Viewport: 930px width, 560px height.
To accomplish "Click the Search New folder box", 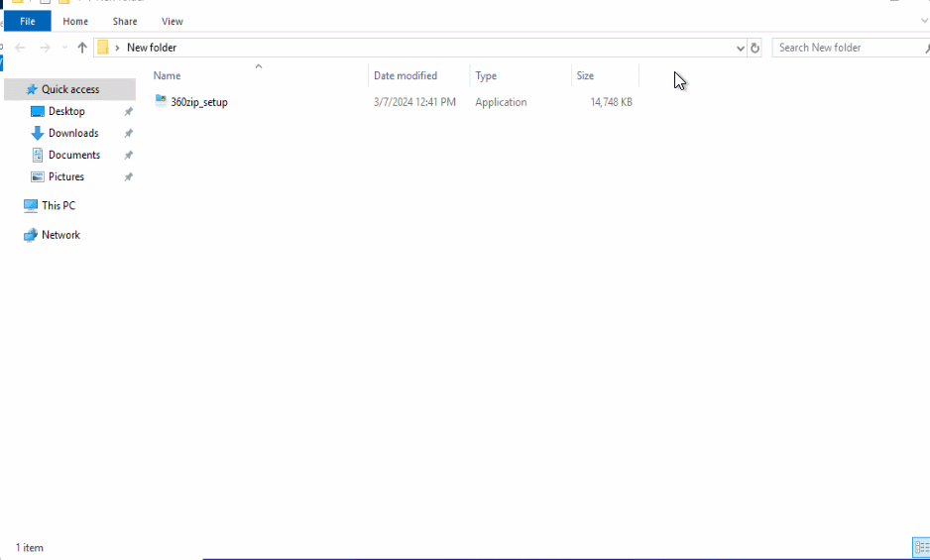I will [843, 48].
